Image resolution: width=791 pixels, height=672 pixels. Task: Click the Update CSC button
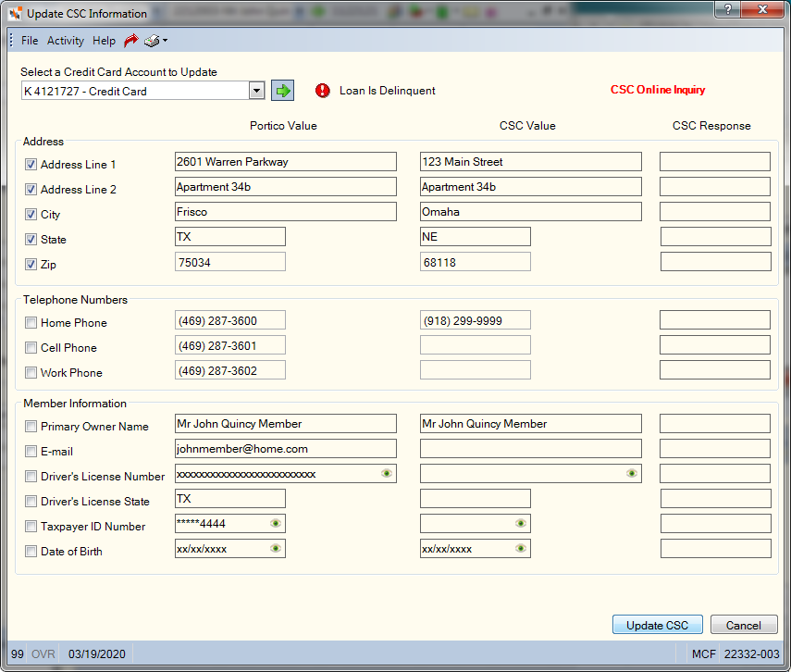pos(658,625)
